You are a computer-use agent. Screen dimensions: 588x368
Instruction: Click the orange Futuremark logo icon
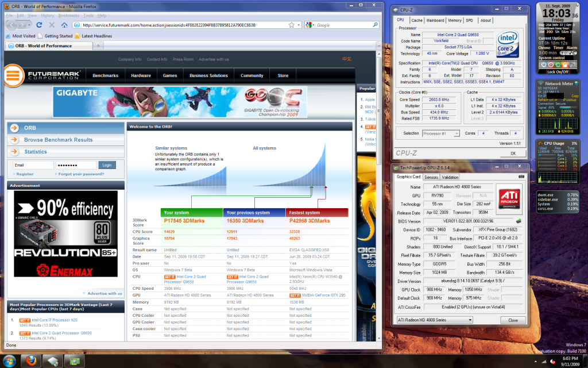[14, 75]
